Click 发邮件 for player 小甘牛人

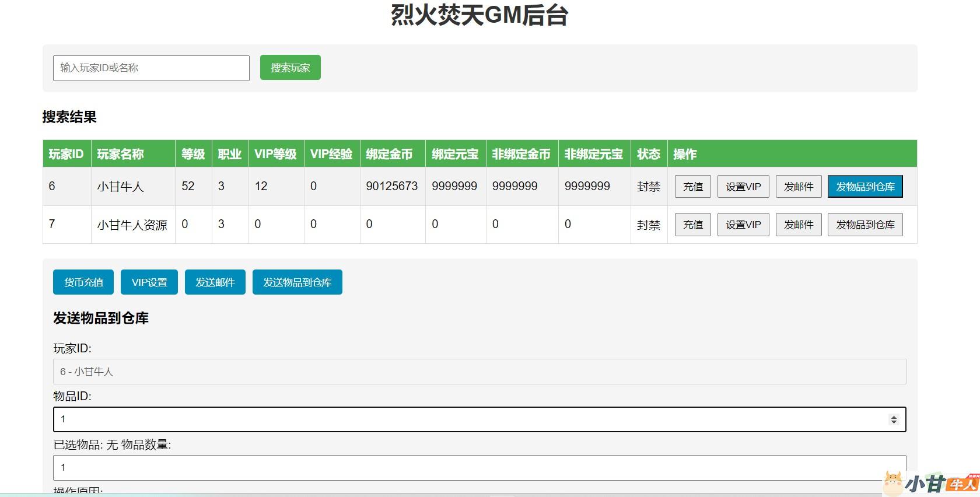point(798,187)
